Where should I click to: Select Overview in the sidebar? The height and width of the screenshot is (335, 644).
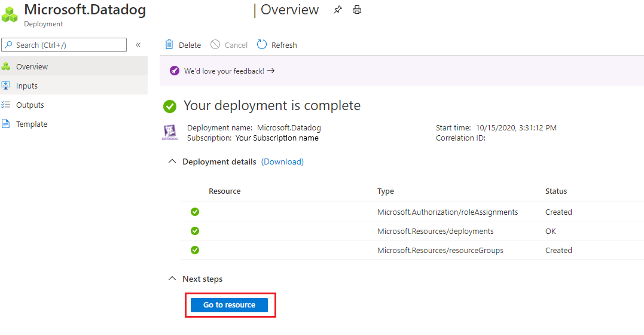point(74,66)
